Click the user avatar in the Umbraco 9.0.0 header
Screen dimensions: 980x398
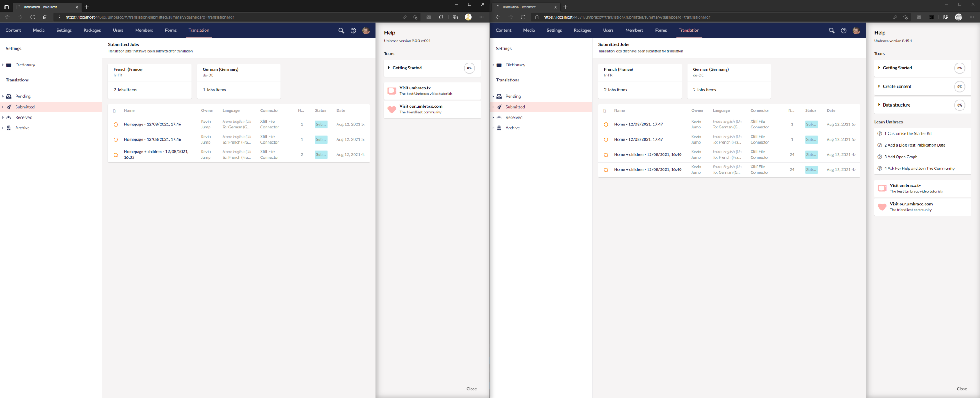pos(366,31)
